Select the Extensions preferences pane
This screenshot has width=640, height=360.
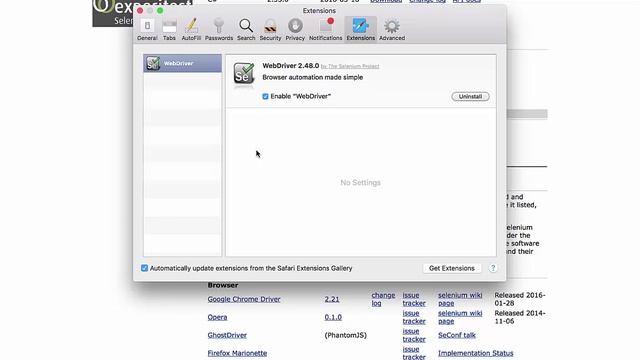[x=360, y=29]
